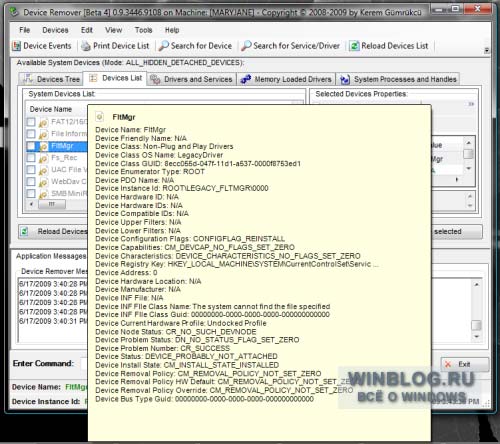Open the Help menu
The height and width of the screenshot is (444, 500).
pos(172,30)
